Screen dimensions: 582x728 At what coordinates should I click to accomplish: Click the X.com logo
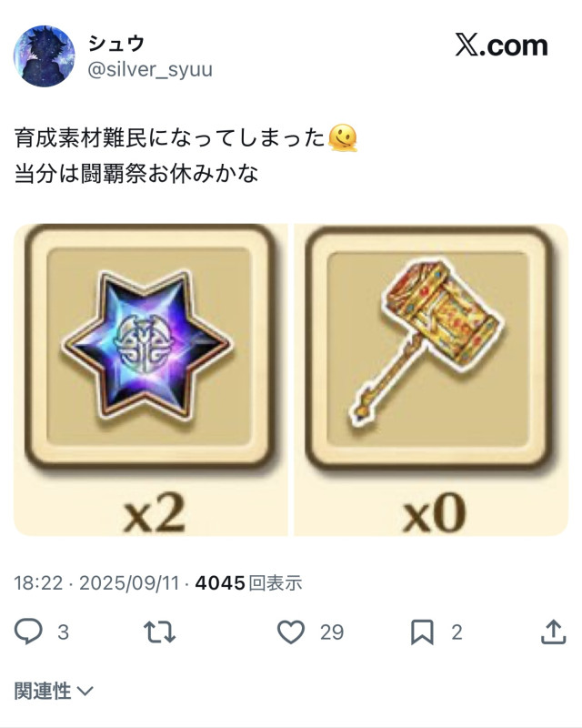click(502, 45)
